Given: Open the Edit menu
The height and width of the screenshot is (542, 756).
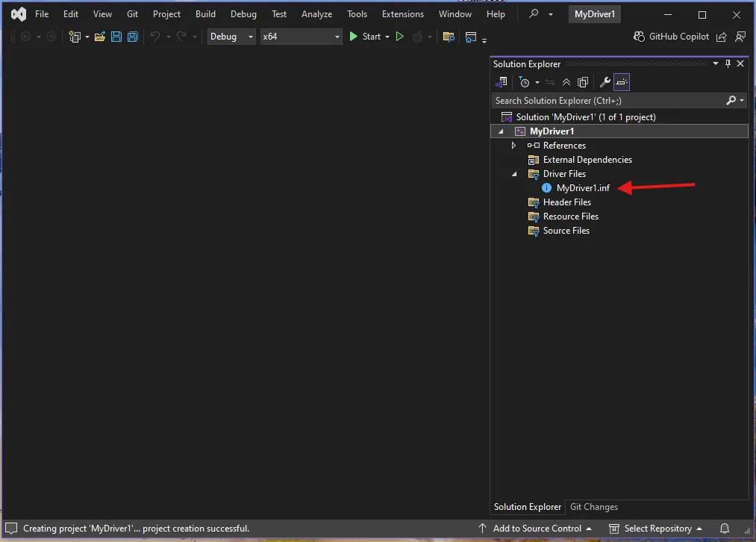Looking at the screenshot, I should click(70, 14).
